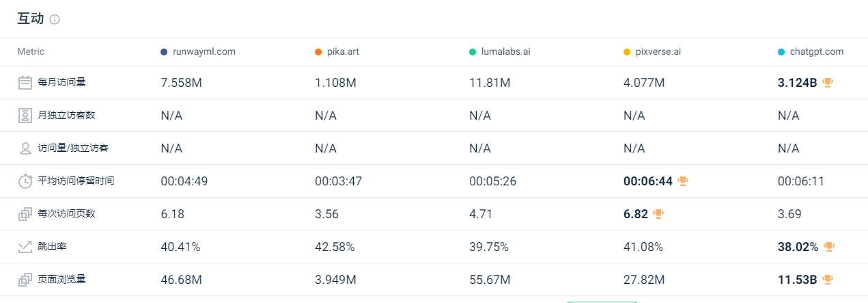Select the 每月访问量 row label
868x303 pixels.
click(x=62, y=82)
